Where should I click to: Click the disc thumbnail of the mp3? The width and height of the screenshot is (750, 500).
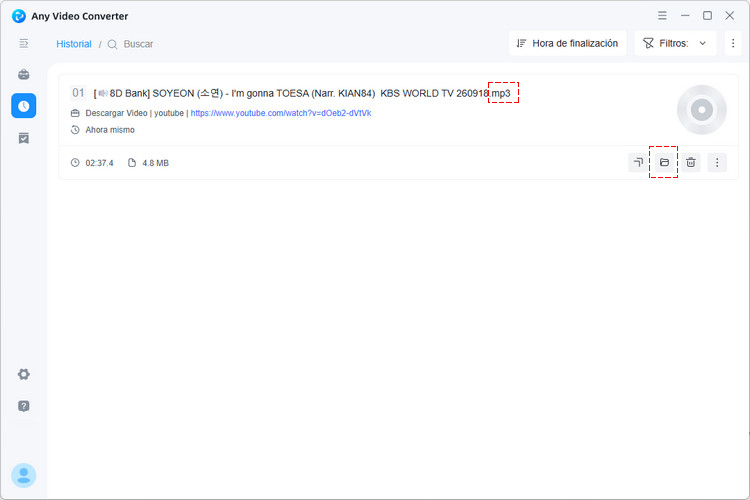pyautogui.click(x=702, y=110)
